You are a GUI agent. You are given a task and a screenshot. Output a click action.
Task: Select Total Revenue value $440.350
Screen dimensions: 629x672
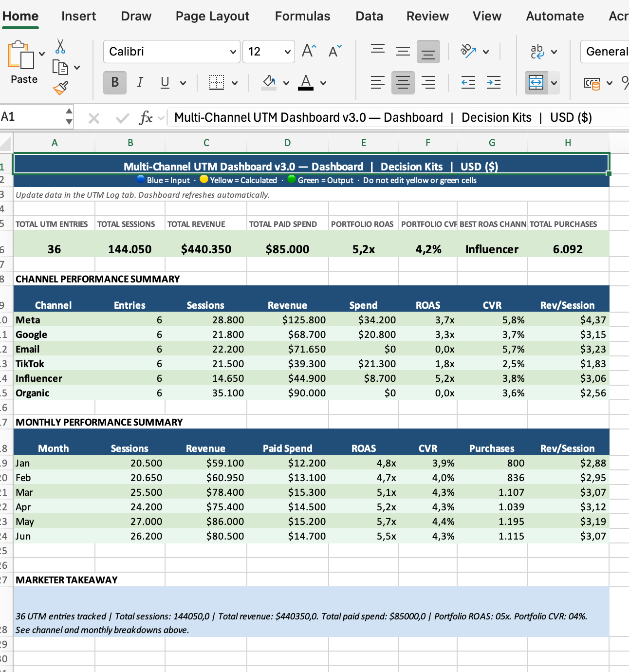206,244
